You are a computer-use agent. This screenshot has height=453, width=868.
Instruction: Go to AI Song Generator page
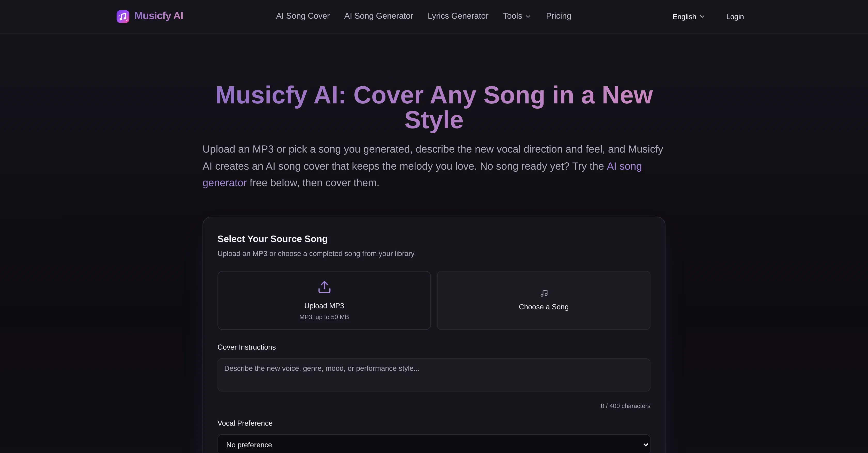click(378, 16)
